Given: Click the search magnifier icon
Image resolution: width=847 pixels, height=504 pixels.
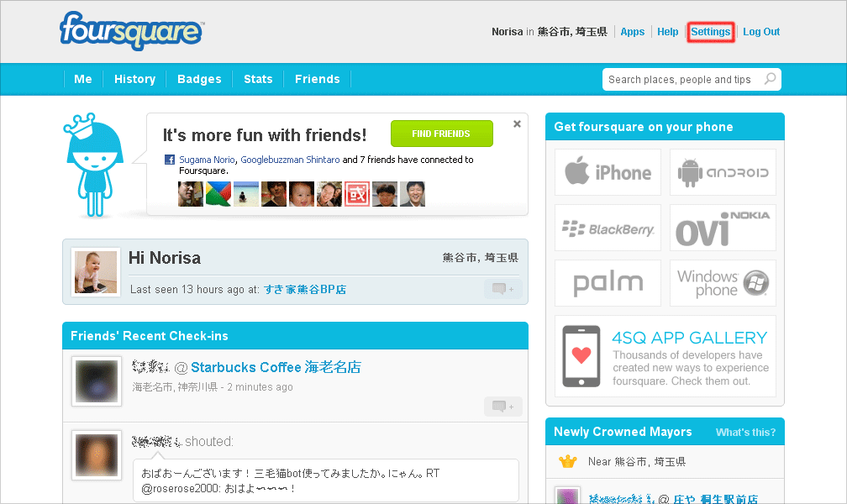Looking at the screenshot, I should (x=770, y=79).
